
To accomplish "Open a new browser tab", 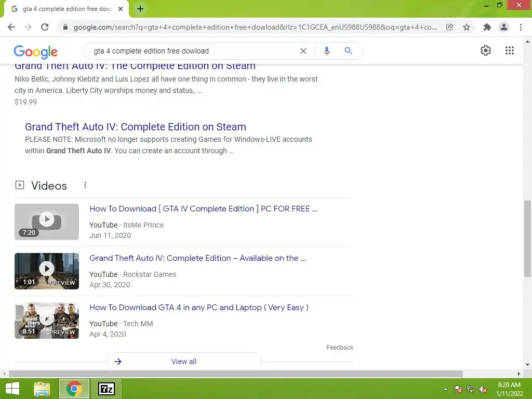I will (140, 9).
